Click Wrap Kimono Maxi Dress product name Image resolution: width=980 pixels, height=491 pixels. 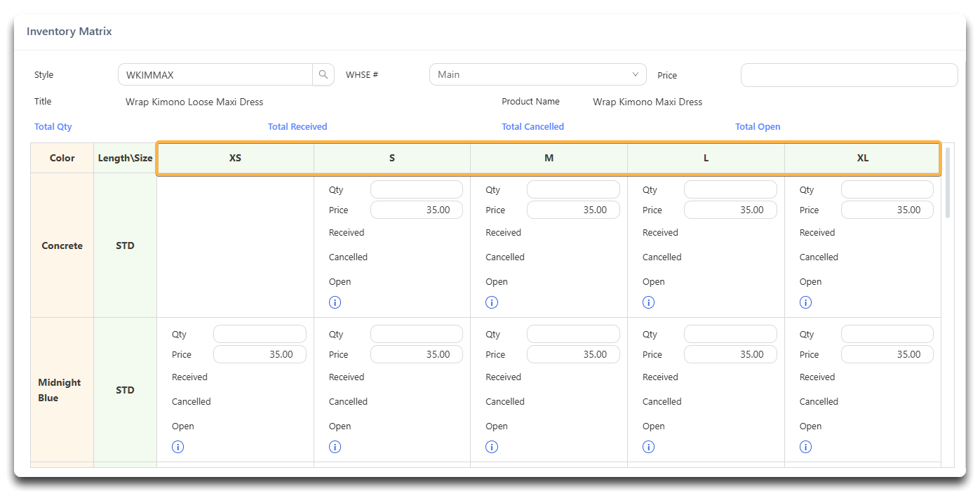pos(647,102)
